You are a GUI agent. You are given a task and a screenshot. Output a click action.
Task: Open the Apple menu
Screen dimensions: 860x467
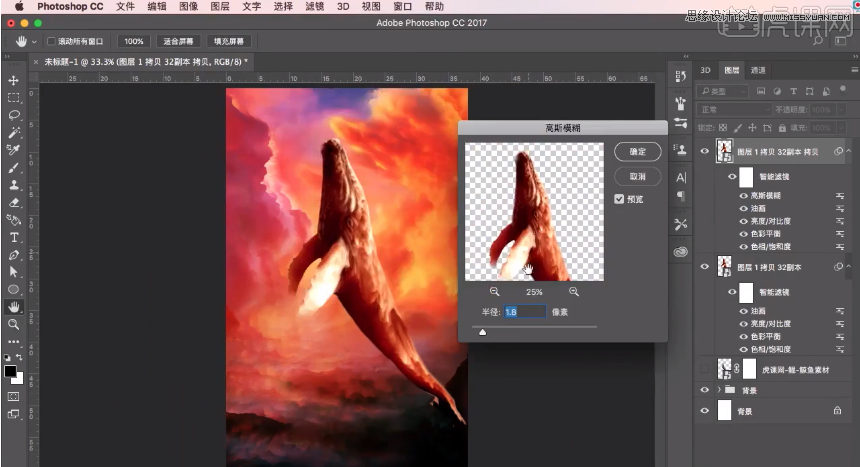coord(19,7)
